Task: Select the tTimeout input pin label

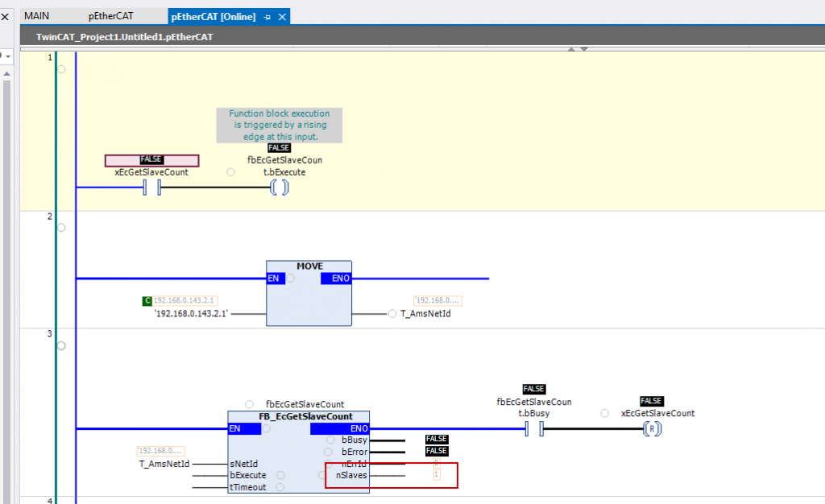Action: (248, 487)
